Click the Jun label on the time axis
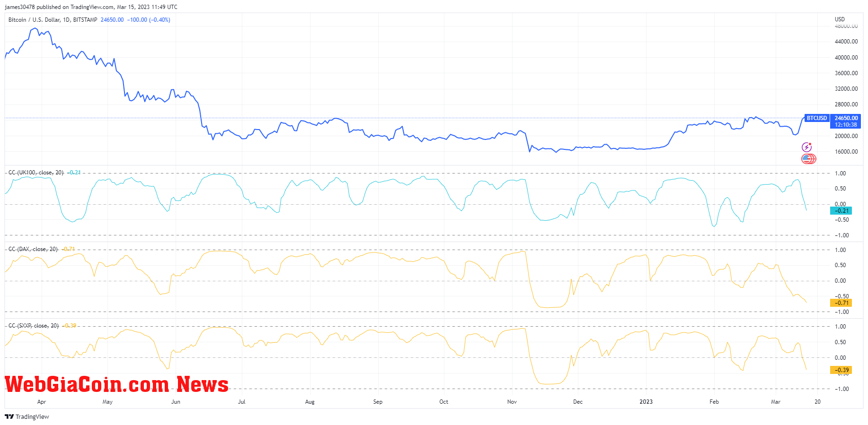This screenshot has height=425, width=868. point(176,402)
